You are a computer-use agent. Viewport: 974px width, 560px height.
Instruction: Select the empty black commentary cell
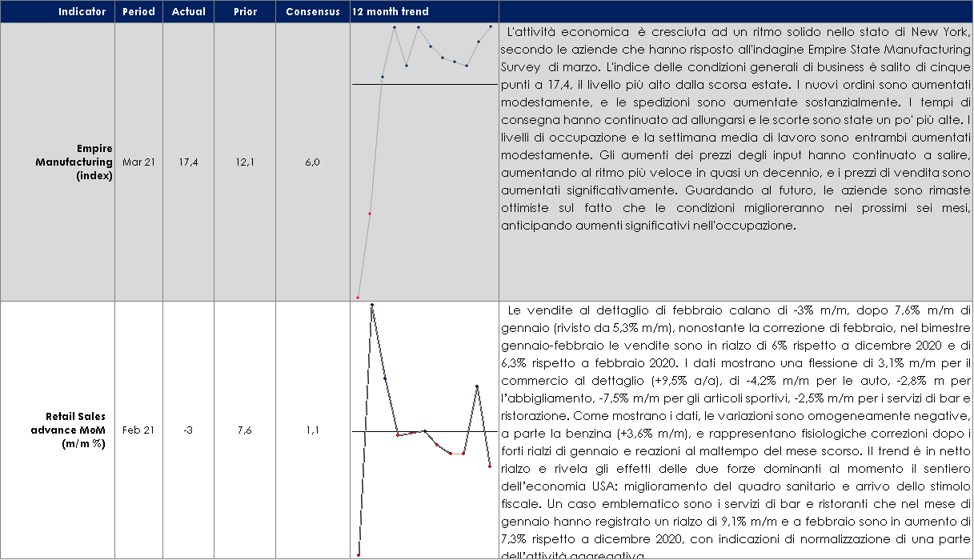[735, 430]
